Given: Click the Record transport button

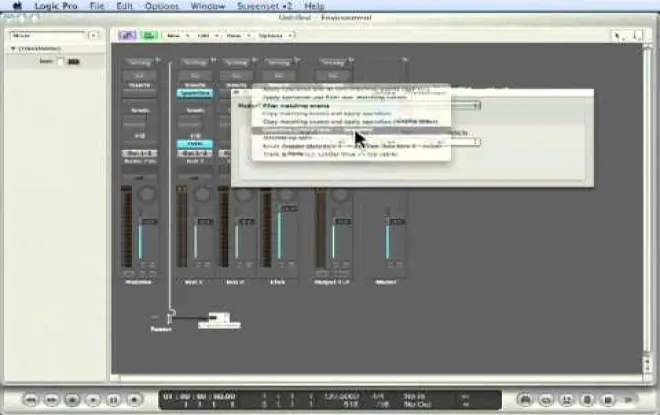Looking at the screenshot, I should pos(135,399).
